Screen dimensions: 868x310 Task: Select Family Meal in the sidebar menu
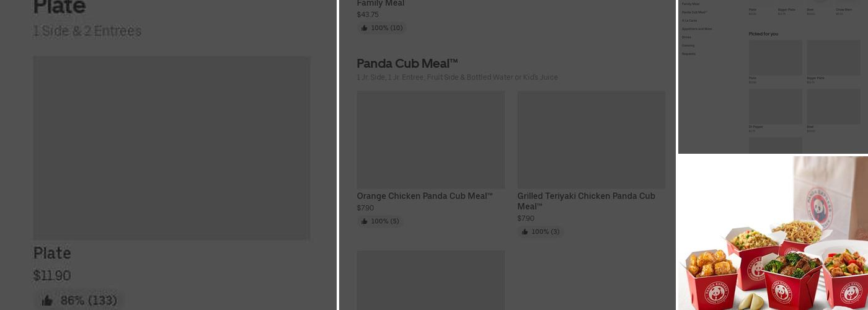(691, 4)
